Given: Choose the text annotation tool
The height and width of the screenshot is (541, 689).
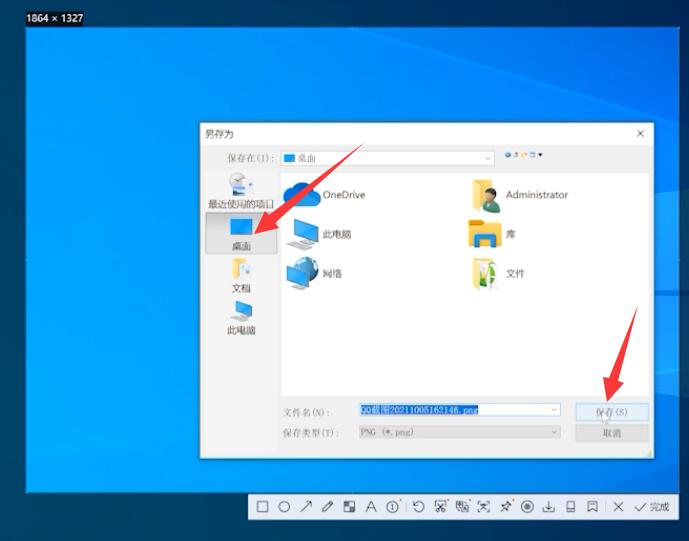Looking at the screenshot, I should point(371,507).
